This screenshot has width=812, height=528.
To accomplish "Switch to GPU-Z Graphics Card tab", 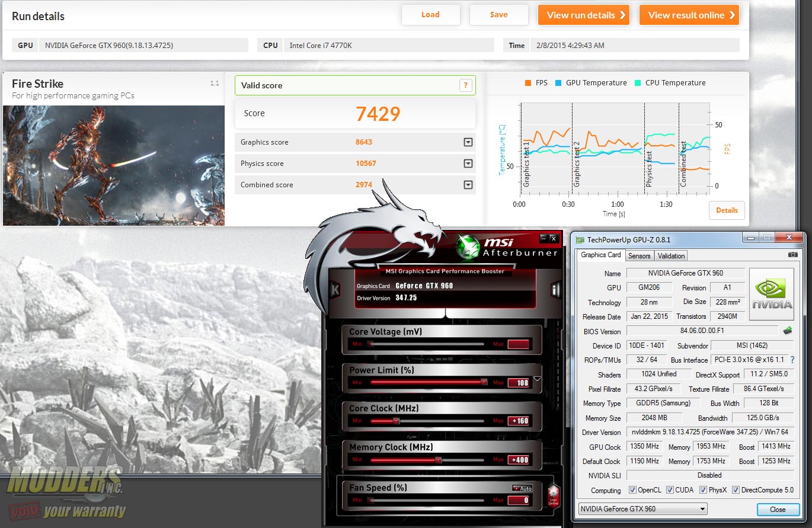I will (600, 255).
